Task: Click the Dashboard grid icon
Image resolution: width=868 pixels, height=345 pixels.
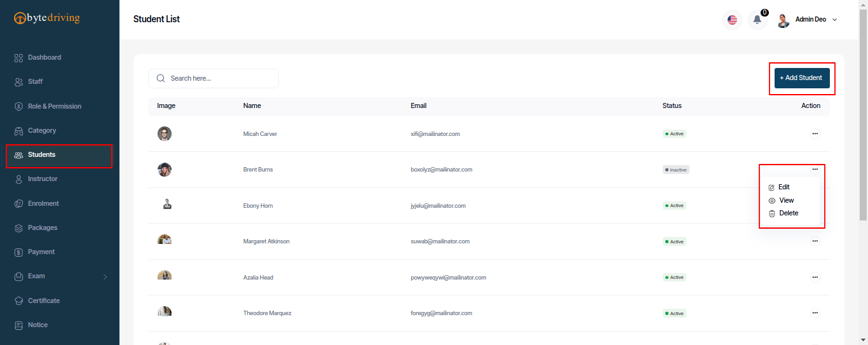Action: [x=18, y=58]
